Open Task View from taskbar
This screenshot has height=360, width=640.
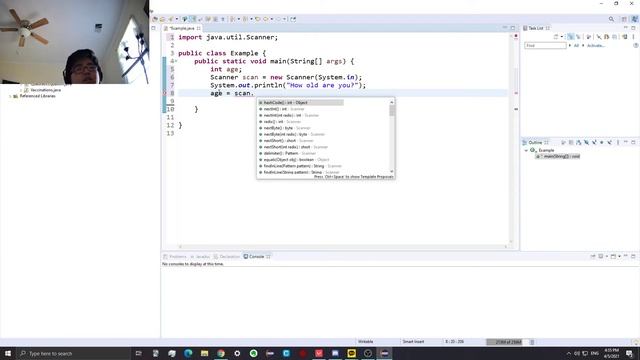click(138, 353)
